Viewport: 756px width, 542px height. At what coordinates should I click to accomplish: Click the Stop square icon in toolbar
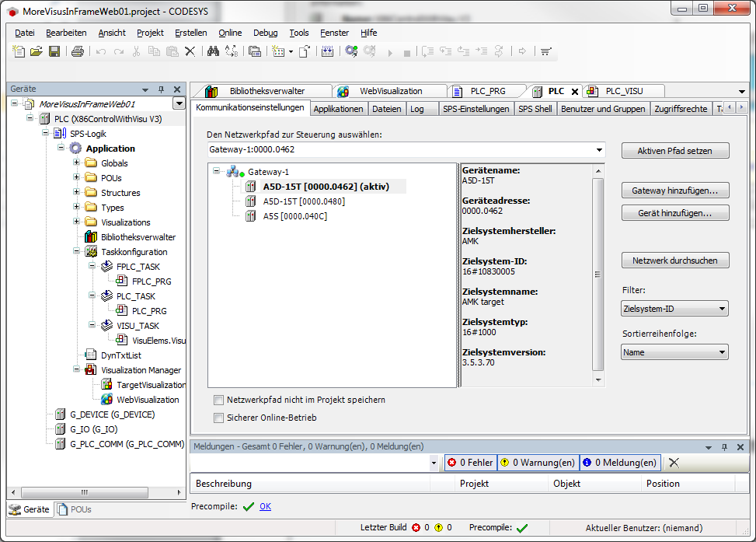pos(407,53)
